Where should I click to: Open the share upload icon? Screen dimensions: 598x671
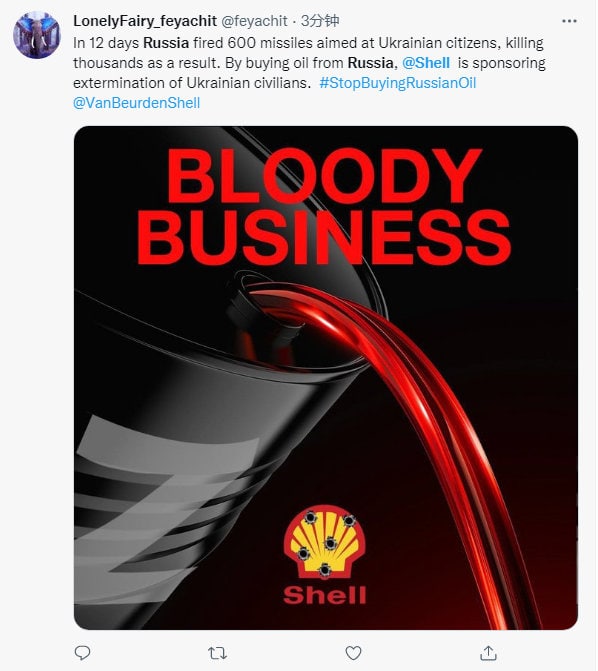point(488,653)
